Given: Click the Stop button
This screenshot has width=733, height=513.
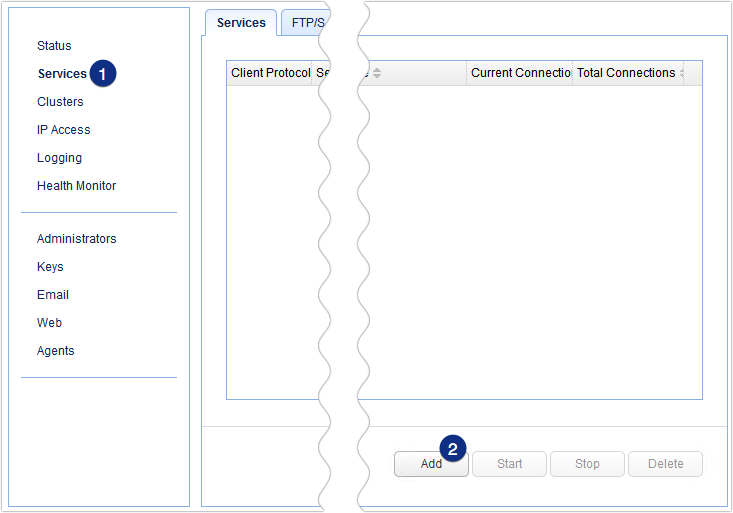Looking at the screenshot, I should coord(587,464).
